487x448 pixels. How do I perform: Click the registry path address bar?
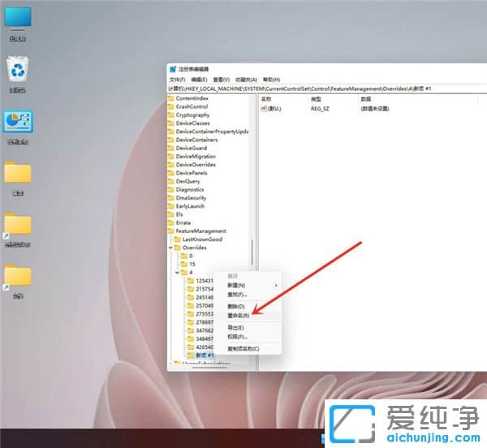pos(327,88)
